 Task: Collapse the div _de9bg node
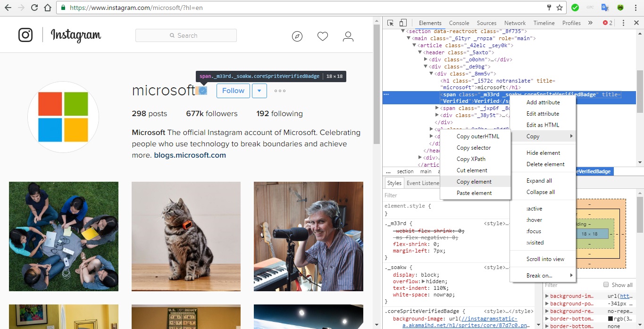pyautogui.click(x=426, y=67)
